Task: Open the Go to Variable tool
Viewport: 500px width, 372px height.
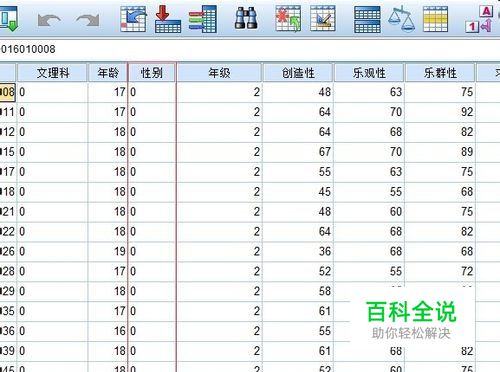Action: (x=168, y=19)
